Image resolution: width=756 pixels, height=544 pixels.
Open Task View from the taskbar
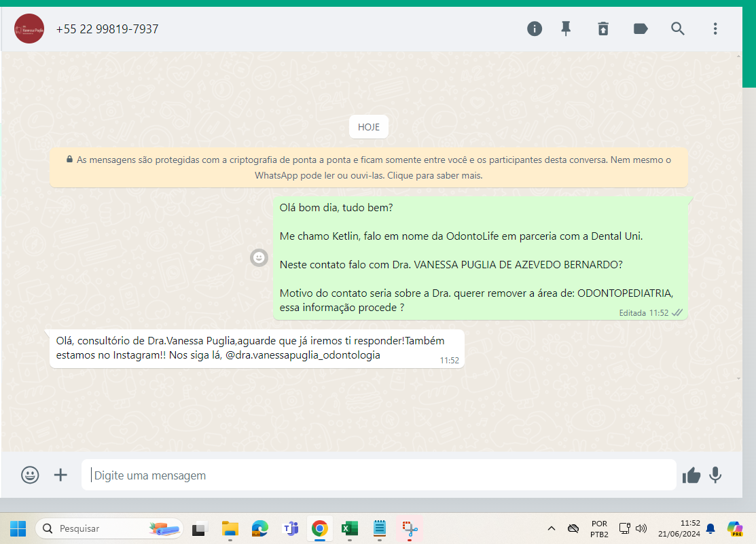click(x=199, y=528)
